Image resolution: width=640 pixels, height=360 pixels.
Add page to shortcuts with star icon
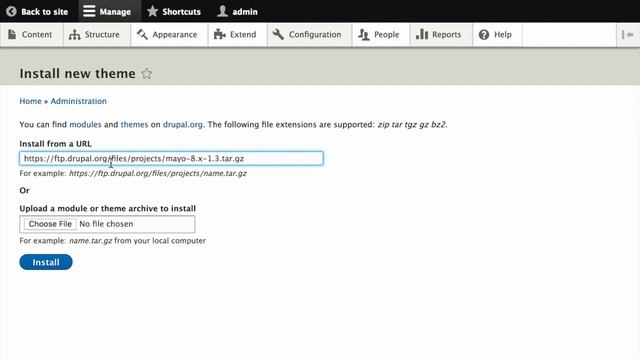(x=147, y=73)
